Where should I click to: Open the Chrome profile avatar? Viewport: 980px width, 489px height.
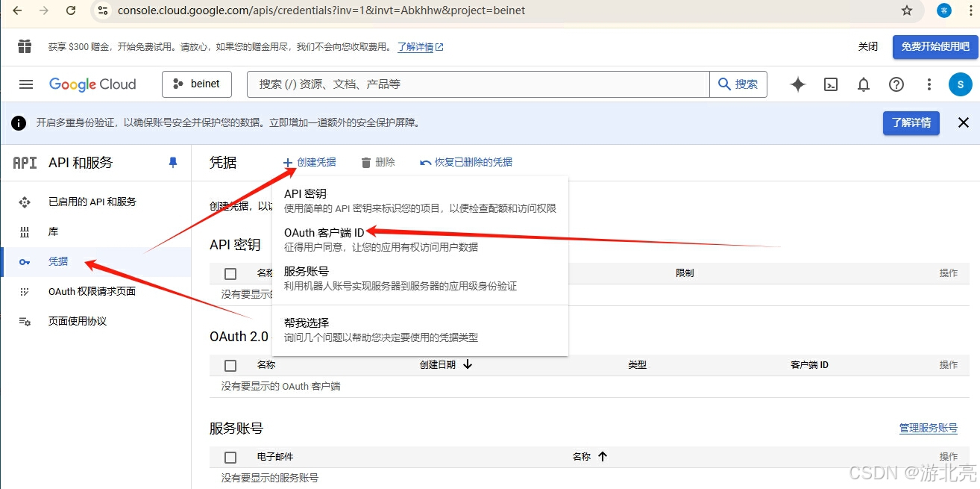[944, 10]
